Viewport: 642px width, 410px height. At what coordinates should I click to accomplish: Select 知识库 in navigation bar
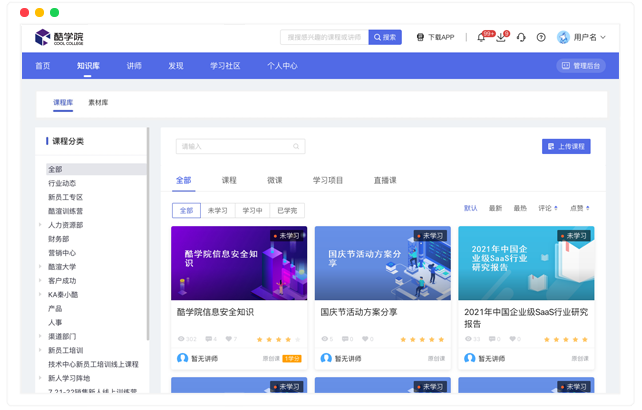[x=88, y=66]
